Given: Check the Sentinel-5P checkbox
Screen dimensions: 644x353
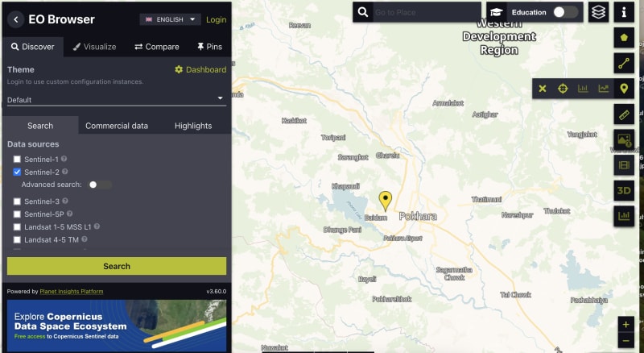Looking at the screenshot, I should (x=17, y=214).
